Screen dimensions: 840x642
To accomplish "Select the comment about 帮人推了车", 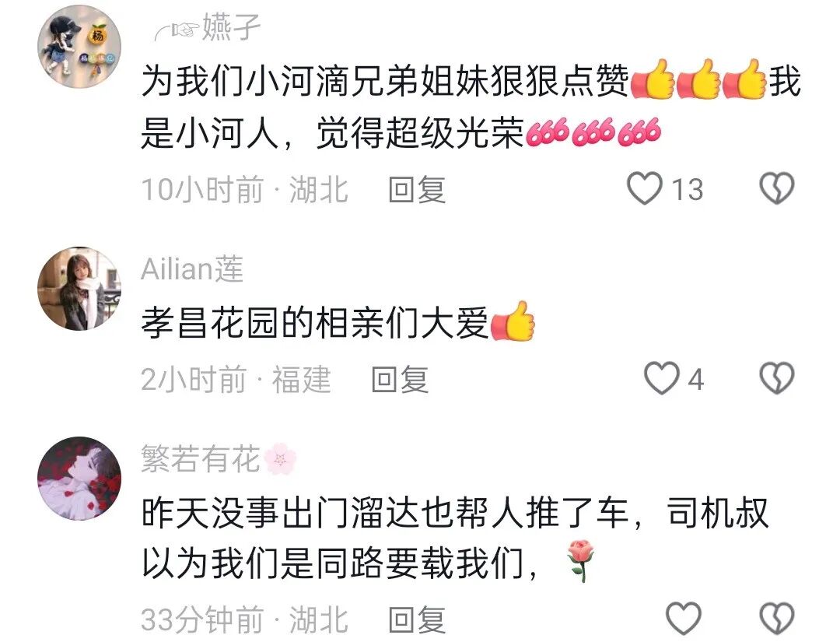I will [455, 539].
